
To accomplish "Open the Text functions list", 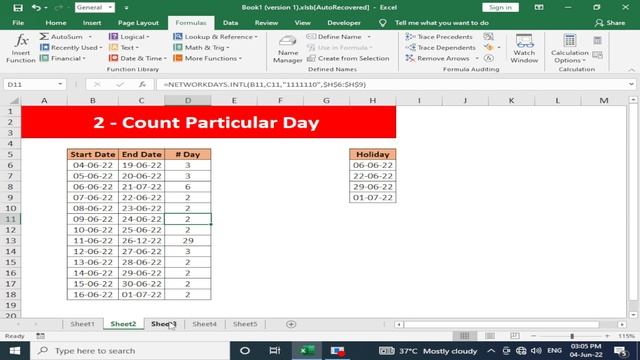I will click(124, 47).
